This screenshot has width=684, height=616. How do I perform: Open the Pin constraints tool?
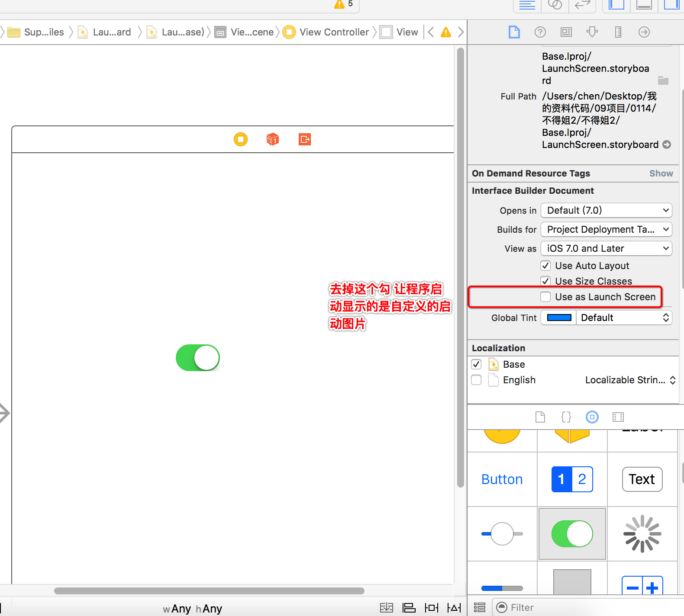[432, 607]
